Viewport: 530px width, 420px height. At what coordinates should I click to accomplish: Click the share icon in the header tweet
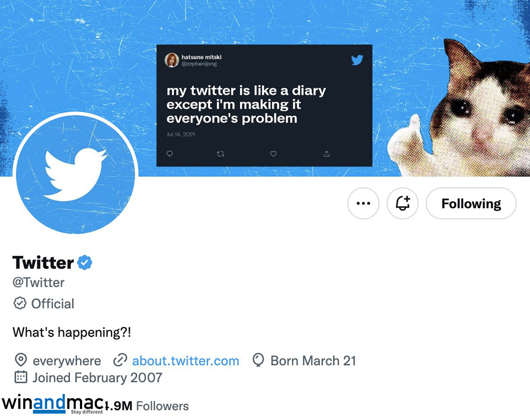coord(326,154)
